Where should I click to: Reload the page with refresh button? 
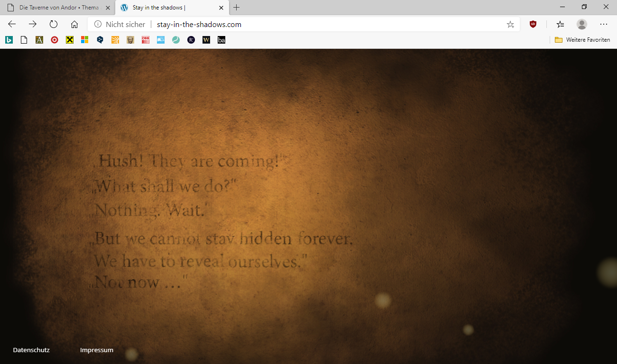pyautogui.click(x=54, y=24)
